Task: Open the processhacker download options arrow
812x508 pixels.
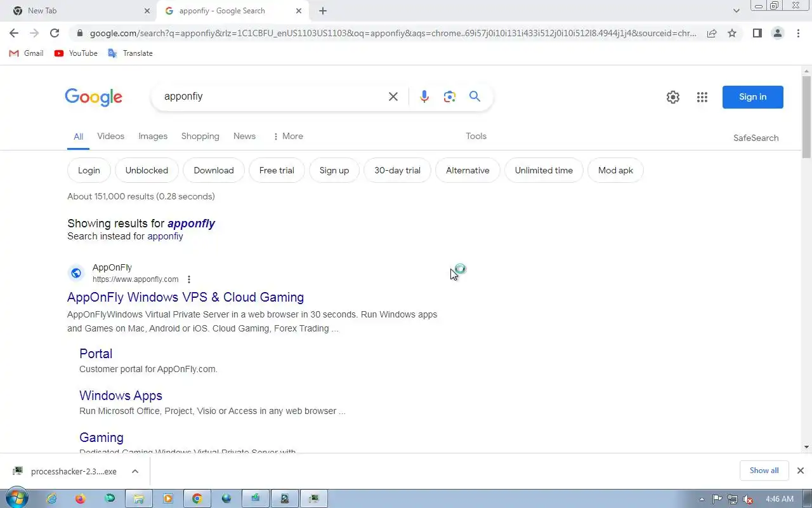Action: coord(135,471)
